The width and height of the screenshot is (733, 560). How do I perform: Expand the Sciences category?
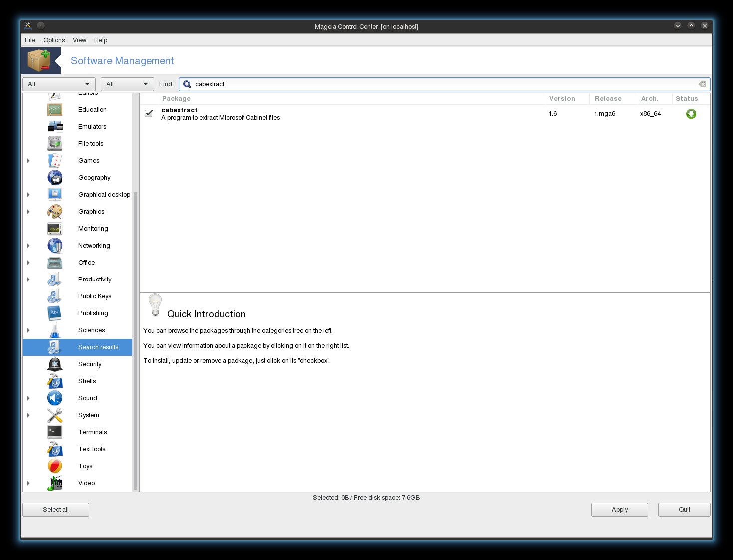(x=28, y=330)
